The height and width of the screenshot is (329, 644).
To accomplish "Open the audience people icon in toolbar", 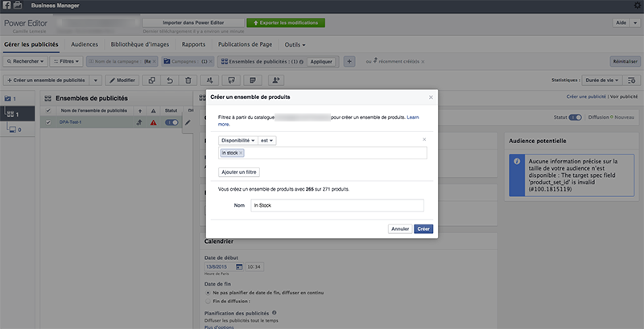I will [210, 80].
